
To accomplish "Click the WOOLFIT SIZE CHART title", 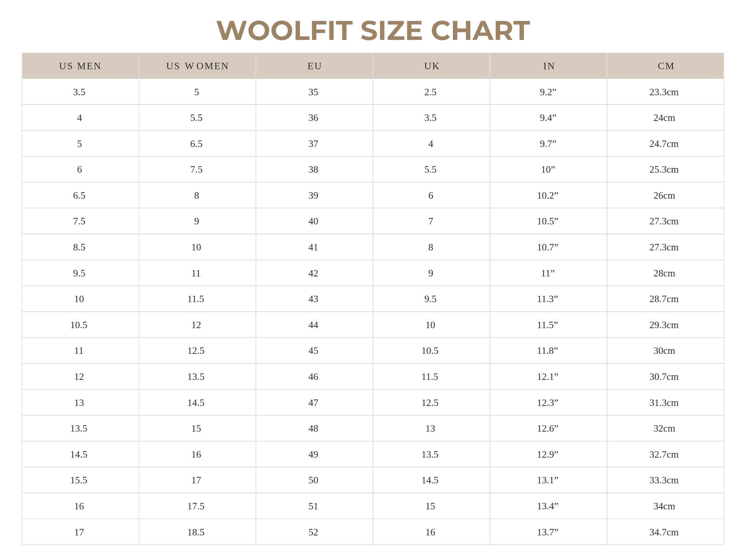I will [373, 31].
